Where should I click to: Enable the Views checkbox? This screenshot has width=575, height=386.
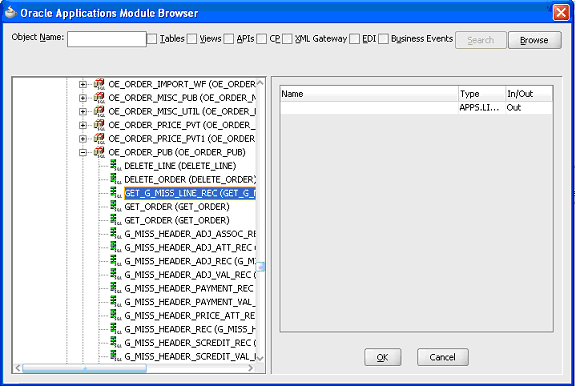tap(192, 38)
